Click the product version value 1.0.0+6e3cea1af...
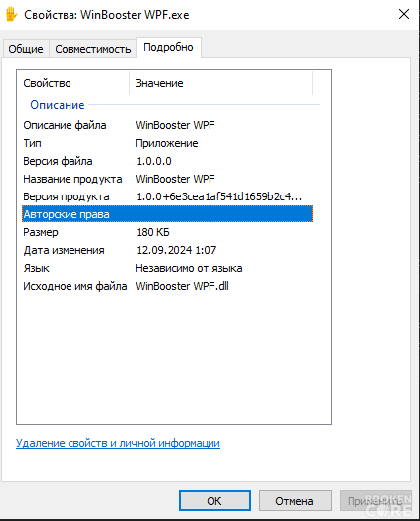Image resolution: width=420 pixels, height=521 pixels. tap(218, 196)
